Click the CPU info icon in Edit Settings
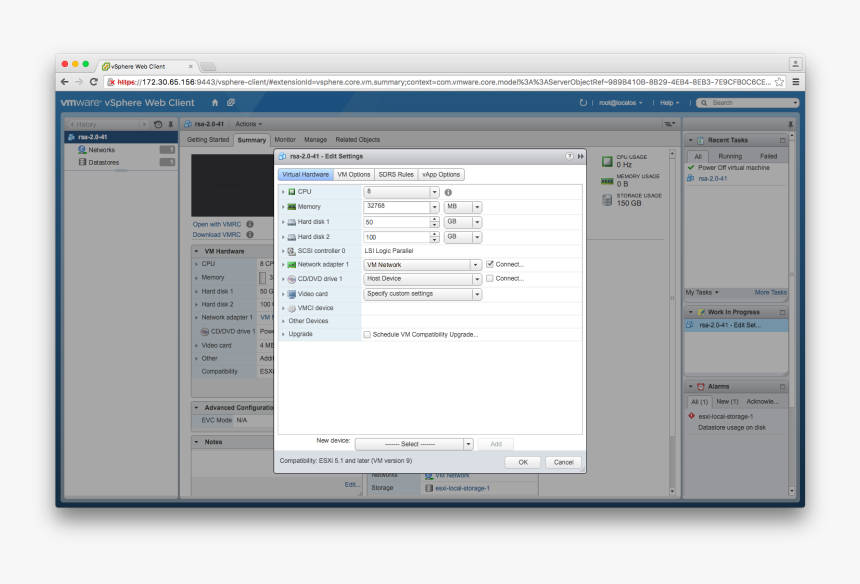The width and height of the screenshot is (860, 584). pos(448,192)
